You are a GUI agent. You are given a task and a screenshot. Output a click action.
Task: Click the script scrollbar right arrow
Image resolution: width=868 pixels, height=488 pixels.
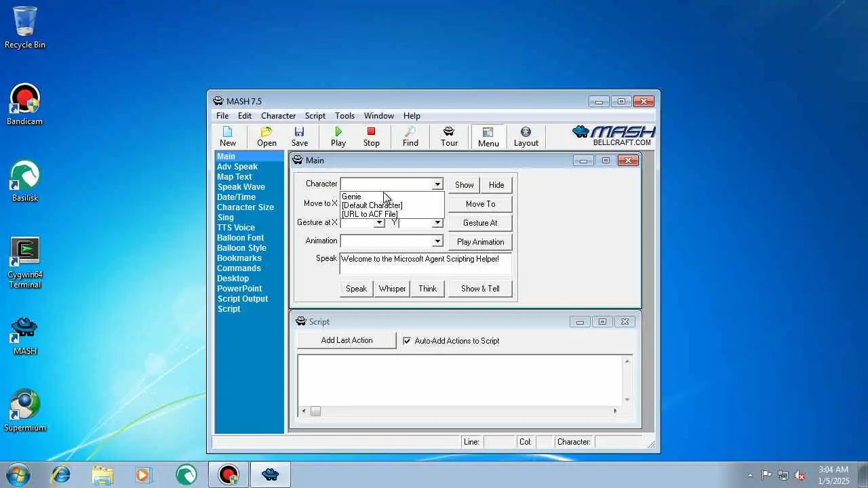(x=615, y=411)
